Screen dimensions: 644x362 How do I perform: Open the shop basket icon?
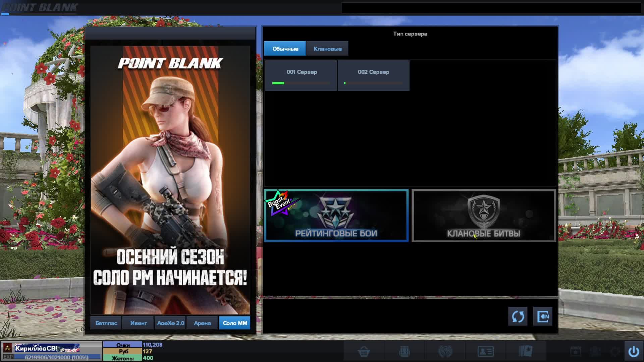(x=364, y=352)
